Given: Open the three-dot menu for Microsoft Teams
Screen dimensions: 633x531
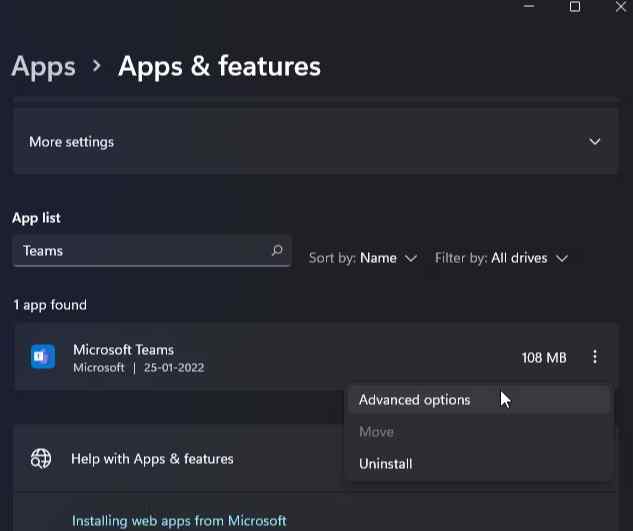Looking at the screenshot, I should point(595,357).
